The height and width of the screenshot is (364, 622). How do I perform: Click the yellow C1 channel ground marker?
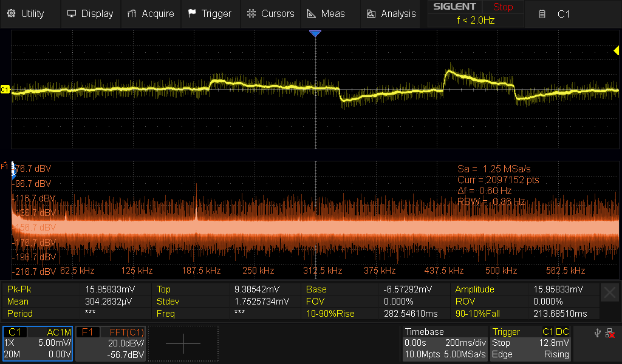pyautogui.click(x=5, y=90)
